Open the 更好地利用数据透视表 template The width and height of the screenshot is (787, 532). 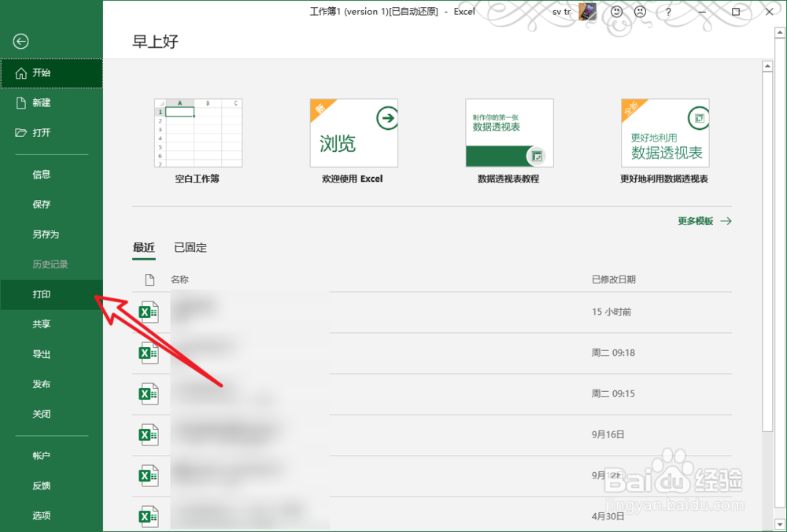pos(664,142)
